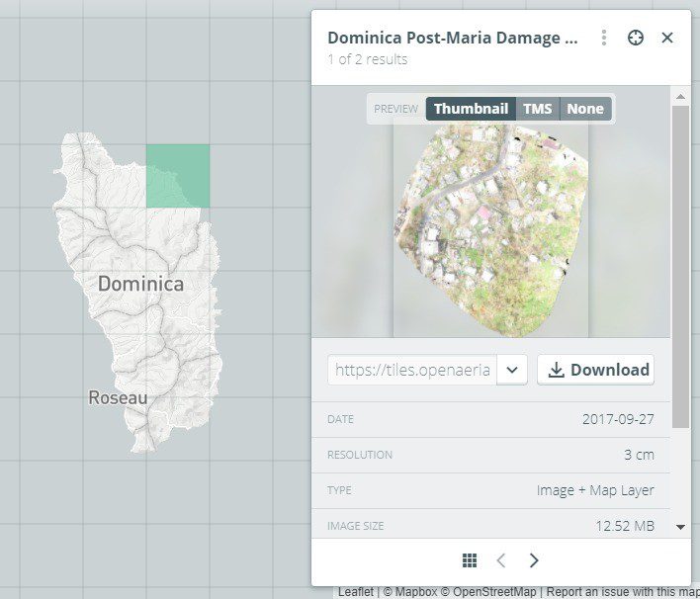The image size is (700, 599).
Task: Click the Download button
Action: click(x=596, y=370)
